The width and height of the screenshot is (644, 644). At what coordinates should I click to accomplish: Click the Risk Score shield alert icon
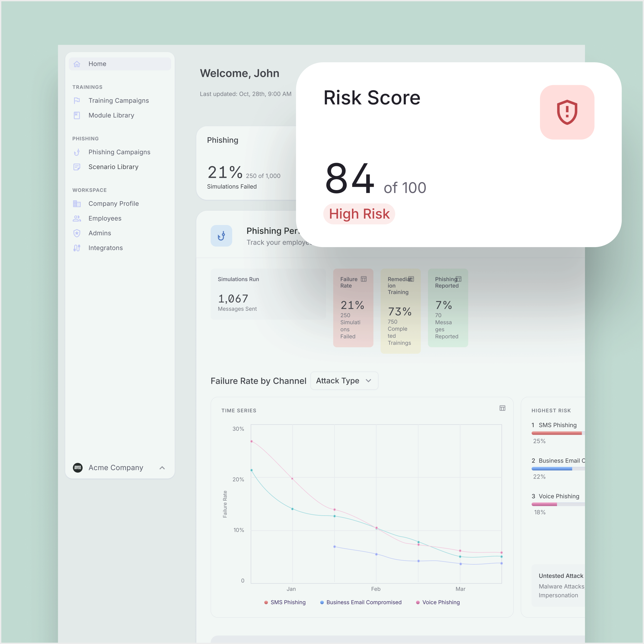click(x=567, y=112)
